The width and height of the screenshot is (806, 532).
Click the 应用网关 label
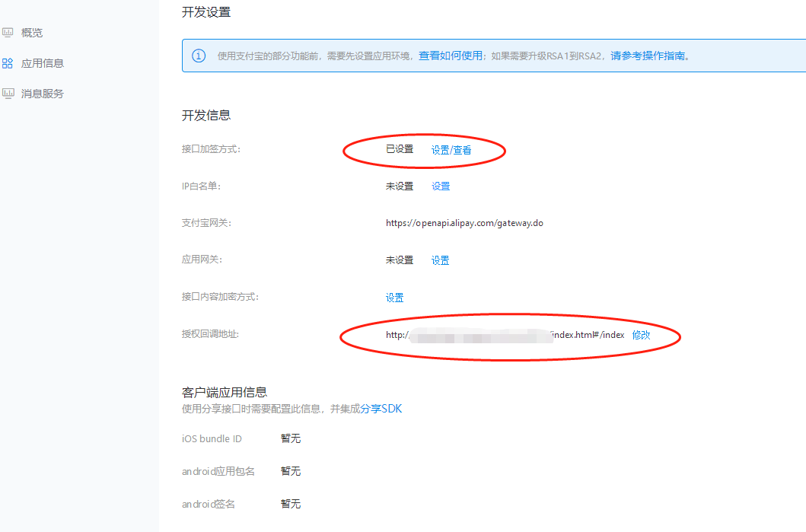202,260
